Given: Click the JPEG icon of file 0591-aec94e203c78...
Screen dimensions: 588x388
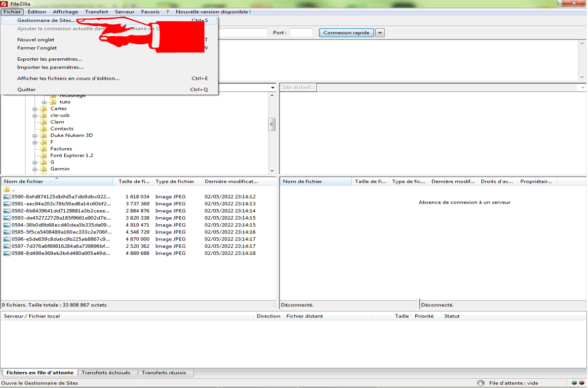Looking at the screenshot, I should 7,203.
